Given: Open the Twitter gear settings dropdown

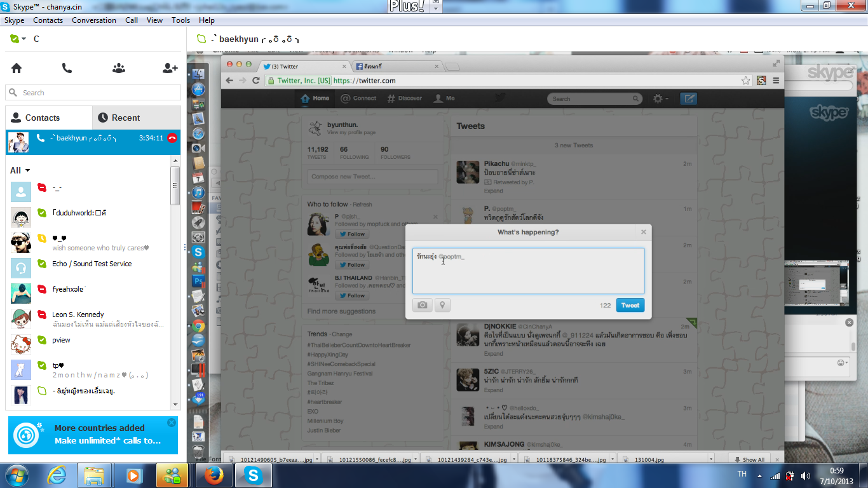Looking at the screenshot, I should (660, 98).
